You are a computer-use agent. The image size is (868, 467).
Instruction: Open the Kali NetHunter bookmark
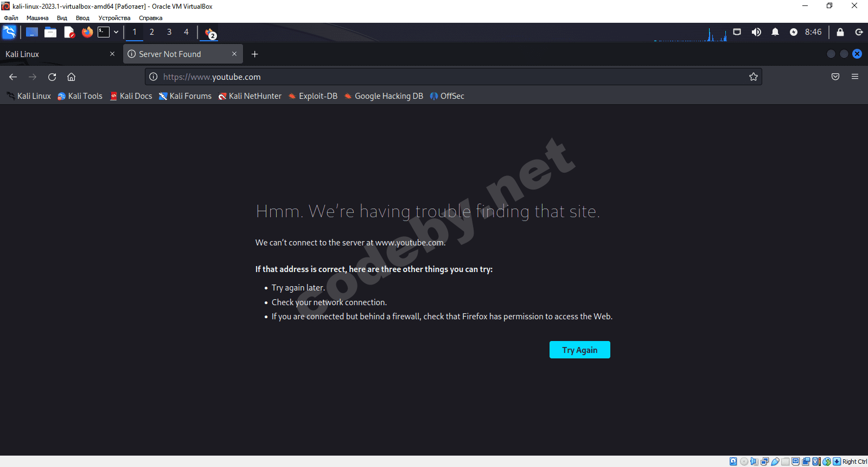(x=250, y=96)
